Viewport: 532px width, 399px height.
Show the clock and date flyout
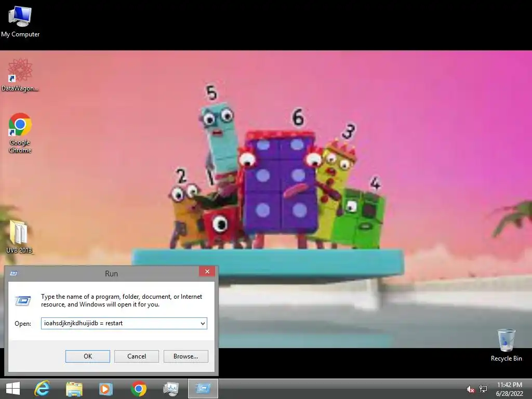coord(509,389)
